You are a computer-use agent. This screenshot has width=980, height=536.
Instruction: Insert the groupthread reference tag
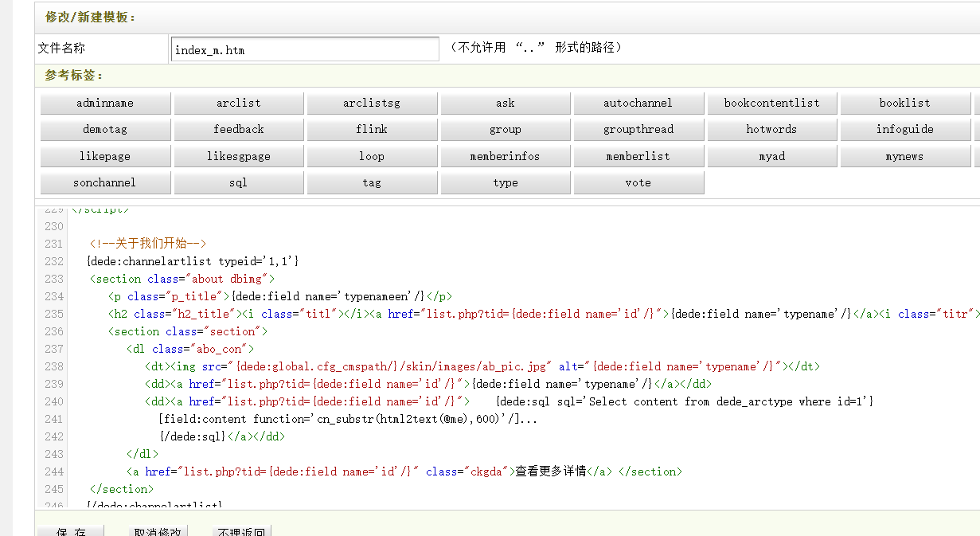(x=638, y=129)
